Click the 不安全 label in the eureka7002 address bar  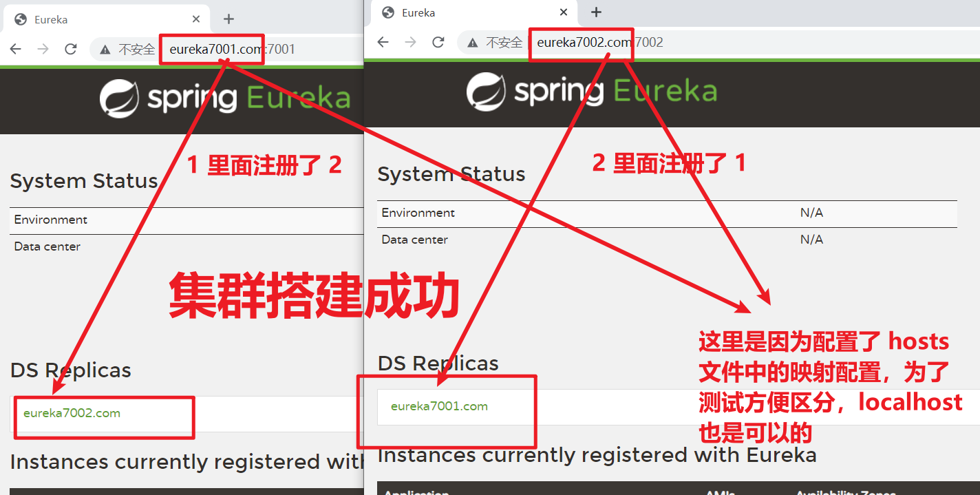click(x=504, y=43)
